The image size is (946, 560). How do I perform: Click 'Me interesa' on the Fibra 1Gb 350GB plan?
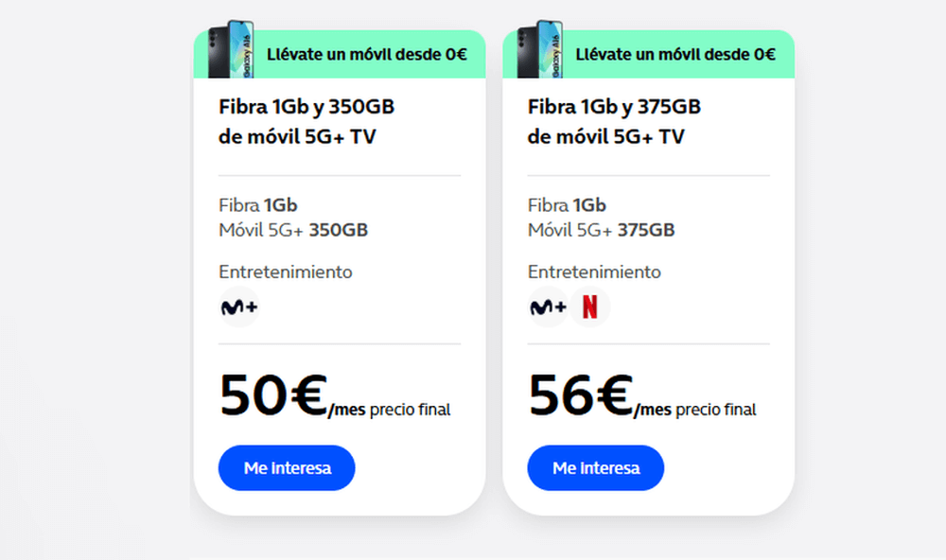286,467
